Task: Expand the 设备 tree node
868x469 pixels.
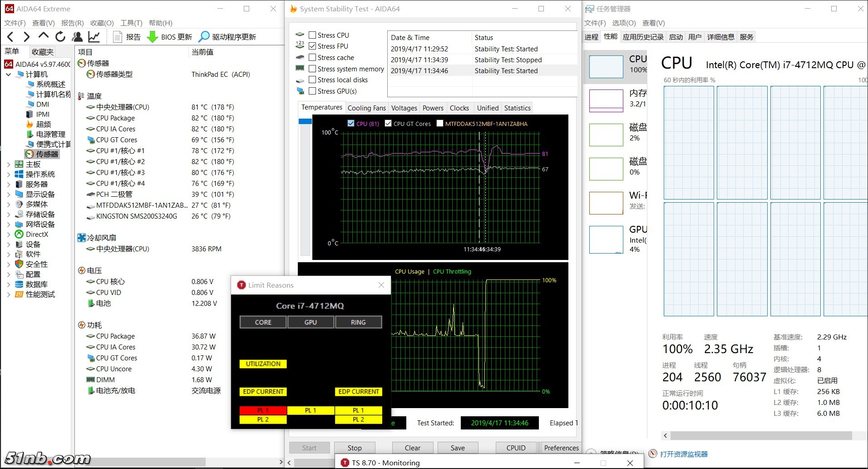Action: [9, 244]
